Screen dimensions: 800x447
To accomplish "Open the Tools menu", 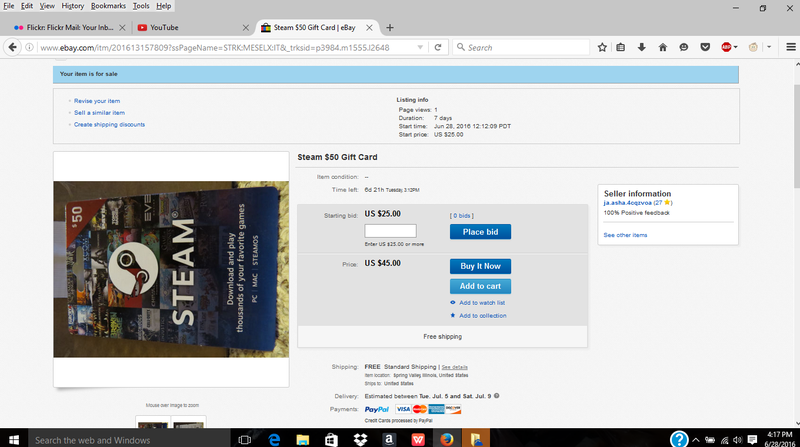I will pyautogui.click(x=141, y=6).
